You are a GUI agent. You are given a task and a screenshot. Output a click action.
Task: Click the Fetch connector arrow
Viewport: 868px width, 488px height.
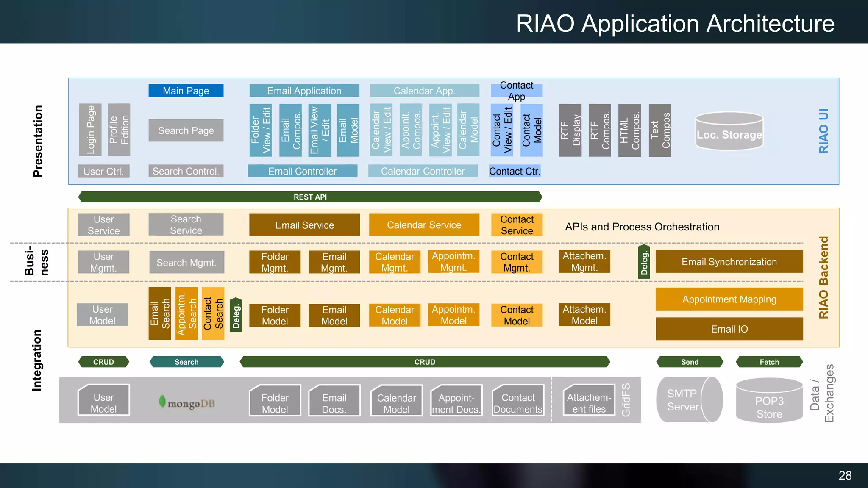tap(769, 362)
